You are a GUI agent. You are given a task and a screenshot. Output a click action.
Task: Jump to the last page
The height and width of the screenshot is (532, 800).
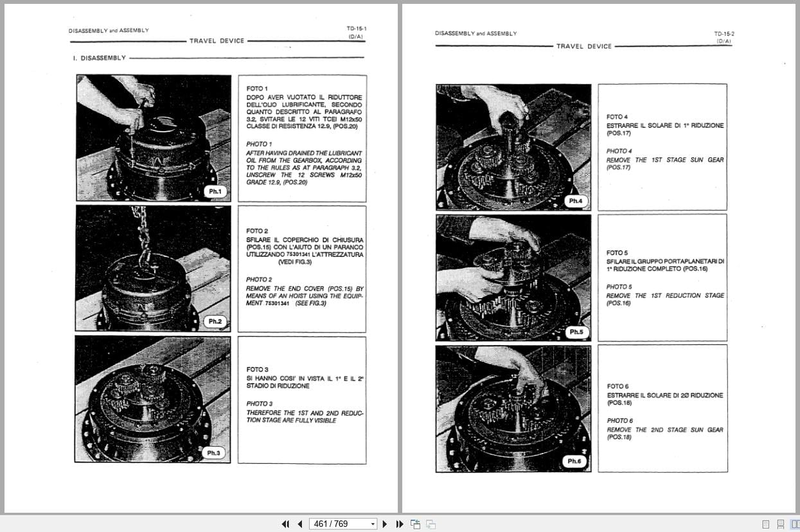400,524
